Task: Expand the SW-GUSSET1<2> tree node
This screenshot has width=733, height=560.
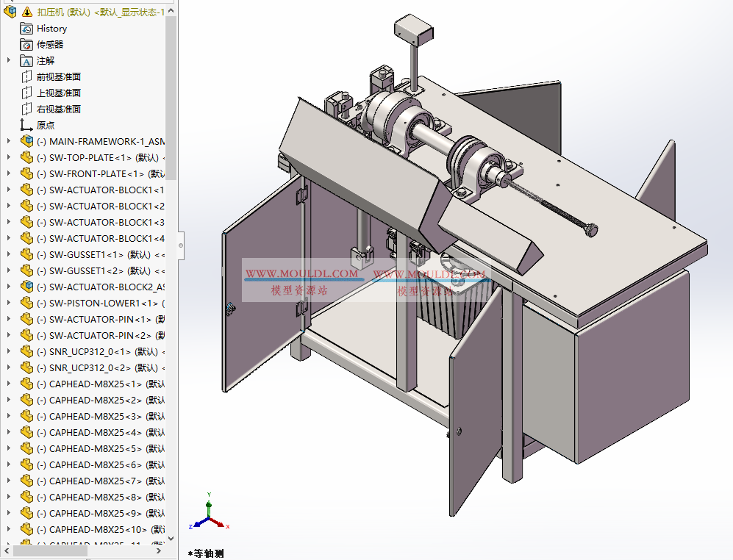Action: 7,270
